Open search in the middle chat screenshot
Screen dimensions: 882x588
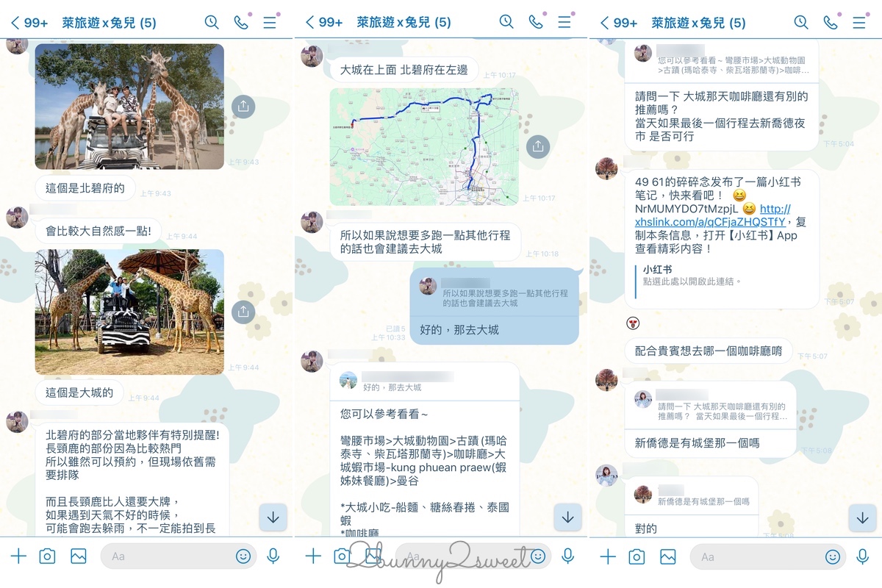point(506,22)
